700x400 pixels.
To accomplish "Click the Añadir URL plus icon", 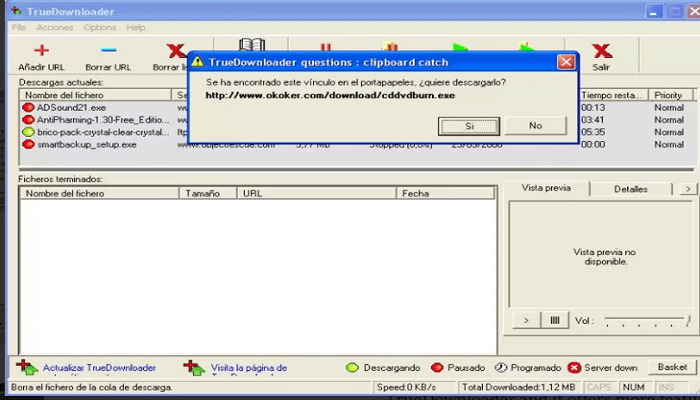I will pyautogui.click(x=41, y=50).
